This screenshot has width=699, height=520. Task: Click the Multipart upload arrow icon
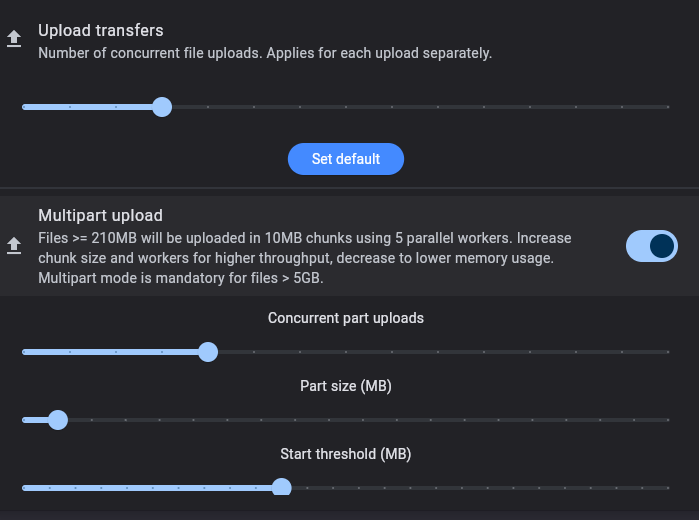click(x=14, y=246)
